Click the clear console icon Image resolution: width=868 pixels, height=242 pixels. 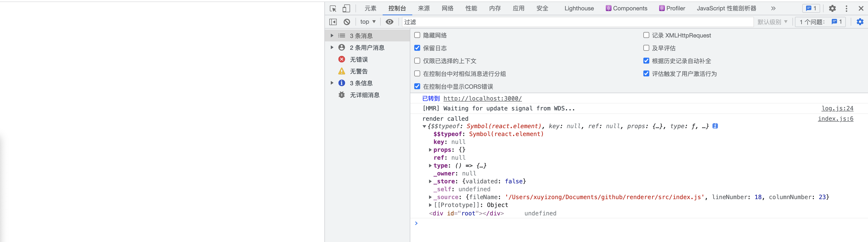(x=347, y=21)
